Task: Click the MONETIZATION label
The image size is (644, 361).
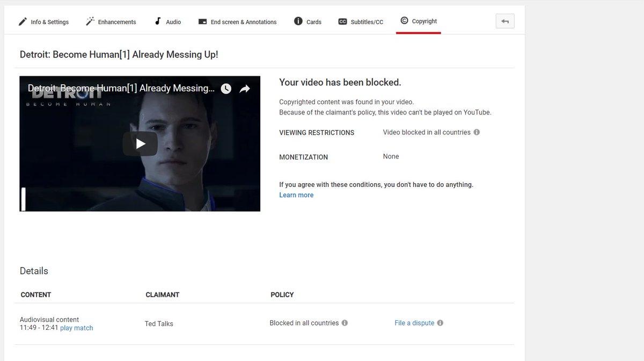Action: pos(303,157)
